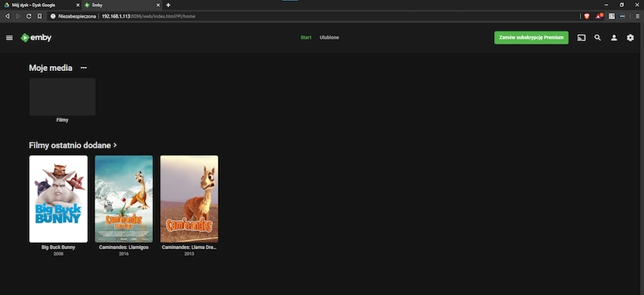Expand 'Filmy ostatnio dodane' section chevron
Image resolution: width=644 pixels, height=295 pixels.
pyautogui.click(x=115, y=145)
